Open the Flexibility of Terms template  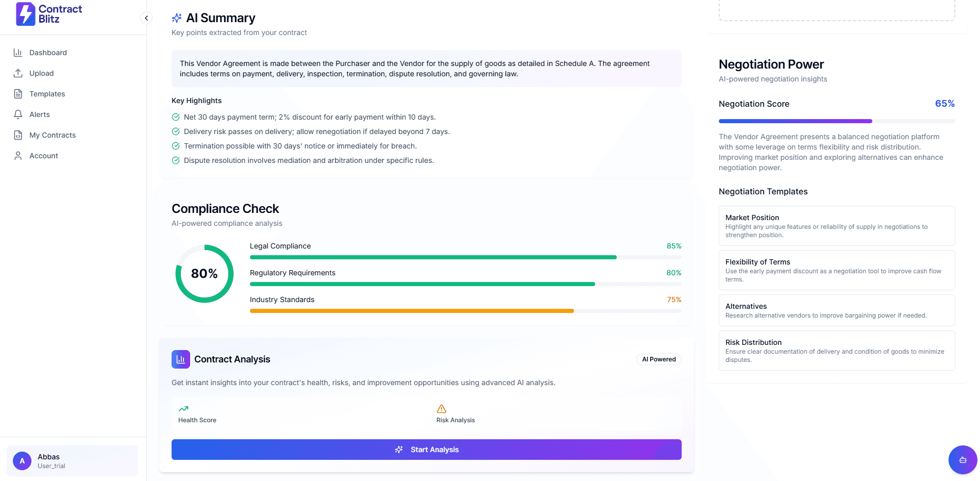pos(836,270)
